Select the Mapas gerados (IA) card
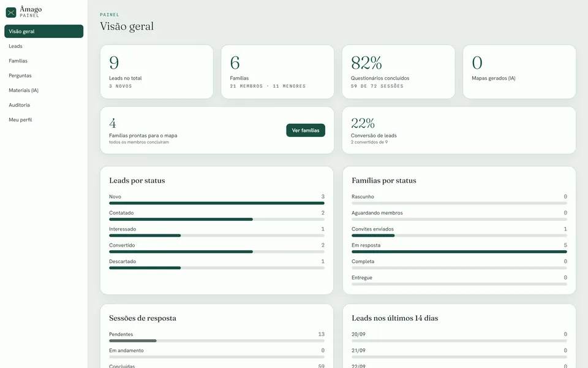 [x=519, y=72]
